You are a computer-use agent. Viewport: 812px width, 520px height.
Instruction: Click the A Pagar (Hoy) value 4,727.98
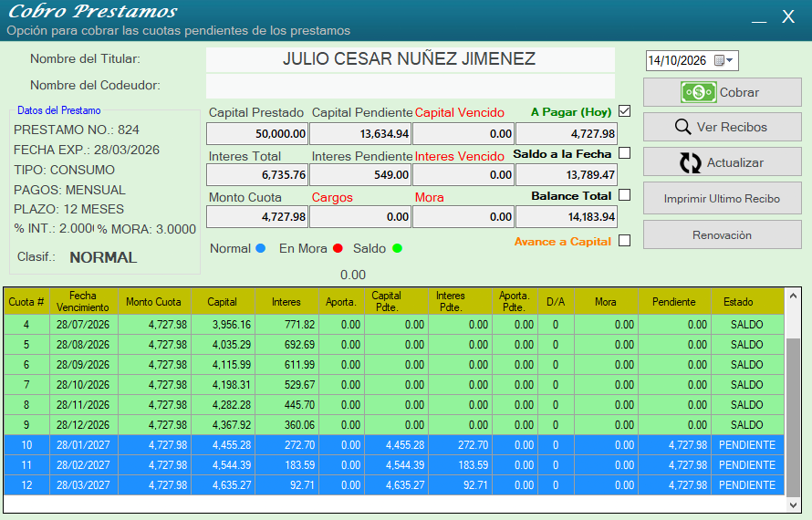566,133
